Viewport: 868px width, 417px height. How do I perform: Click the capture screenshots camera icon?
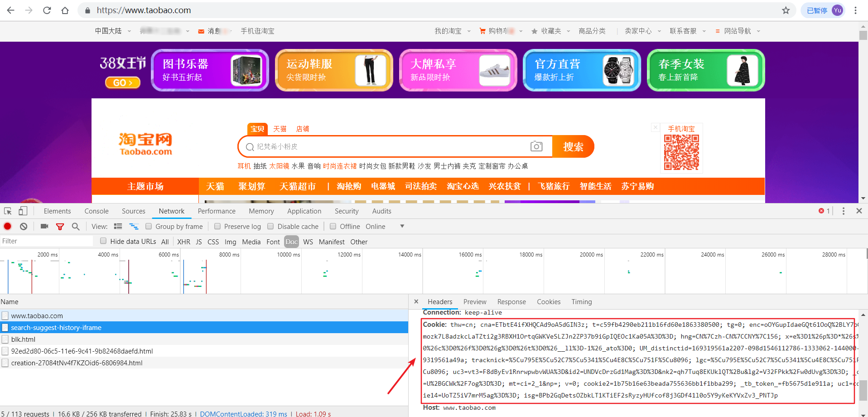[x=44, y=226]
